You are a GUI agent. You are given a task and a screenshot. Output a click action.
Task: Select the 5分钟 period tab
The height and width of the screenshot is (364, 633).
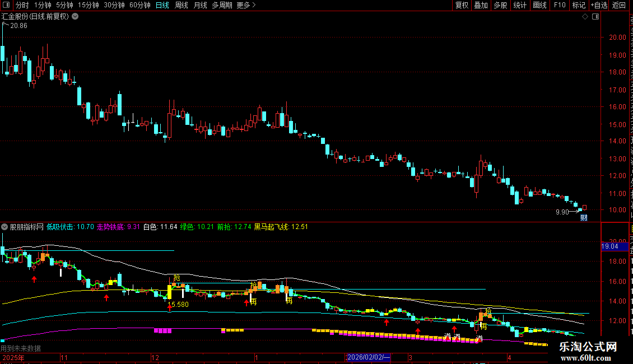[64, 5]
